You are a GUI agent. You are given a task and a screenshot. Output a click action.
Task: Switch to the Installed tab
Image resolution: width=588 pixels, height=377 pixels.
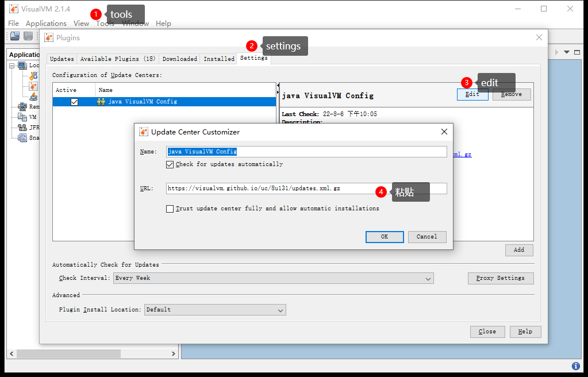tap(219, 59)
